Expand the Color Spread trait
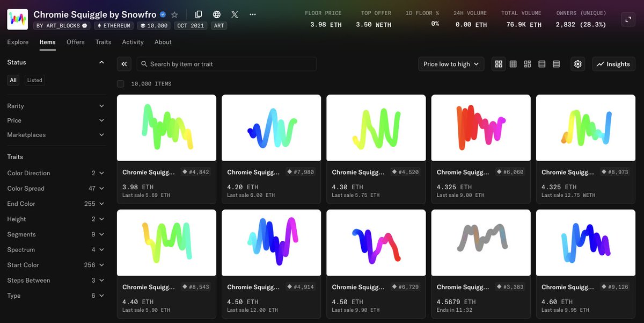The height and width of the screenshot is (323, 644). click(x=56, y=189)
